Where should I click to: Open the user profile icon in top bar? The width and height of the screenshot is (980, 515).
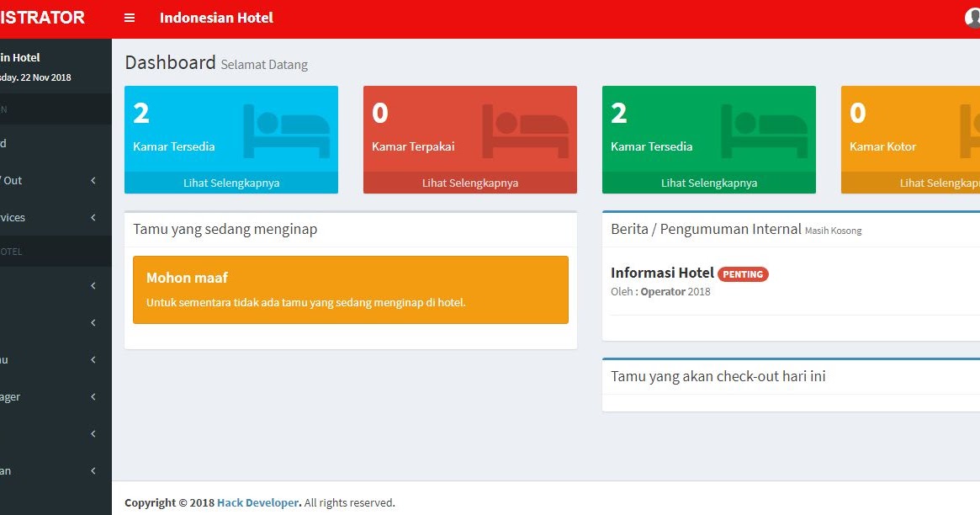pos(972,17)
